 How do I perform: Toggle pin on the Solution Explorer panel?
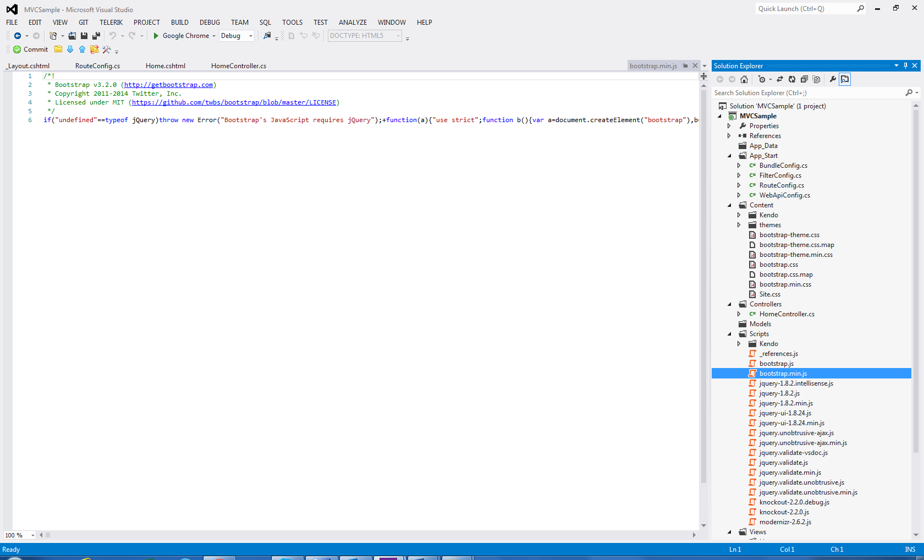click(905, 65)
